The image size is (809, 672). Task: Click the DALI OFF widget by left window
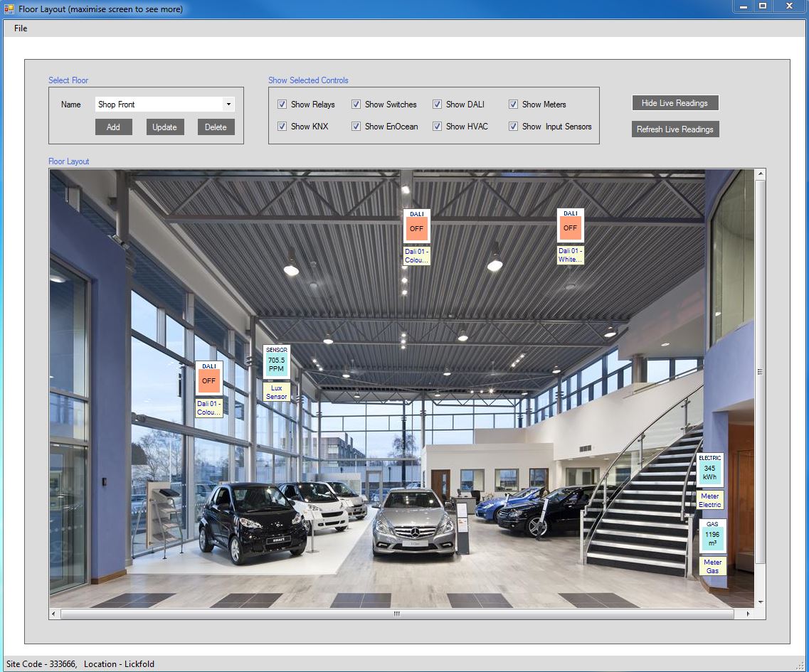(208, 379)
